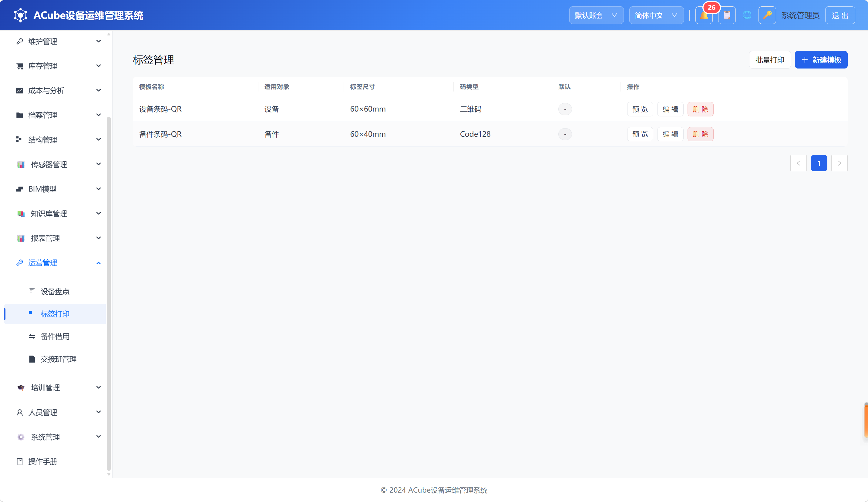Toggle default switch for 设备条码-QR row
The height and width of the screenshot is (502, 868).
pyautogui.click(x=565, y=109)
